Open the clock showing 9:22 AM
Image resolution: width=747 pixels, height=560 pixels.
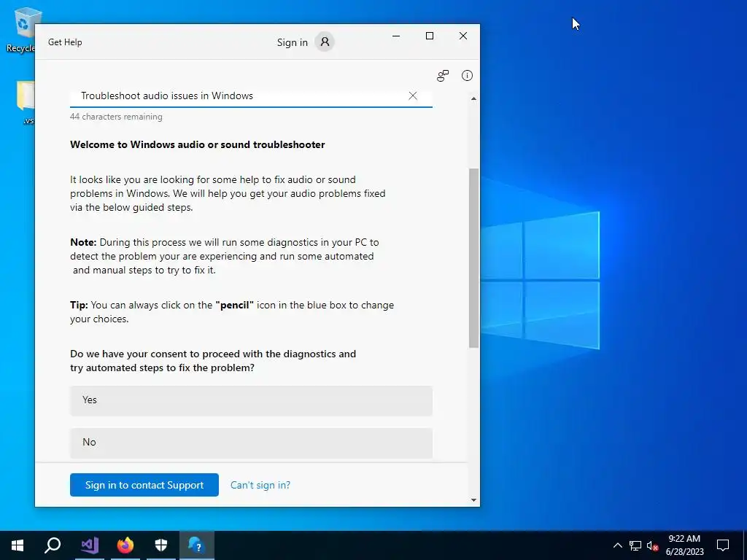(684, 545)
